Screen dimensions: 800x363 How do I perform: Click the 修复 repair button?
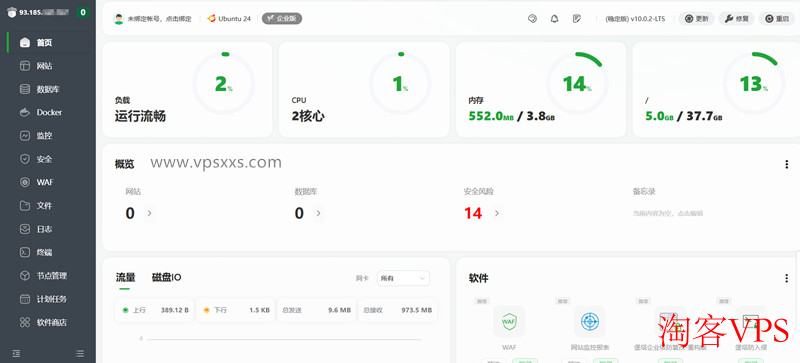[x=737, y=19]
